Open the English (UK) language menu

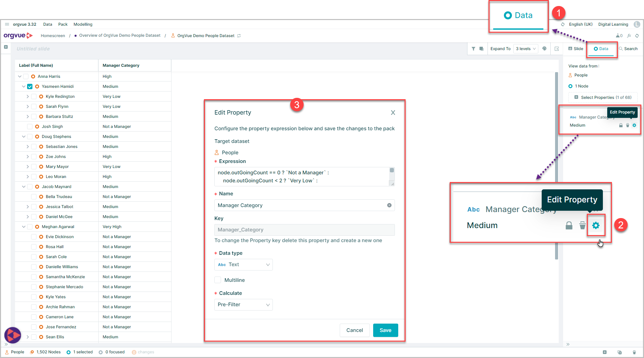click(x=580, y=24)
